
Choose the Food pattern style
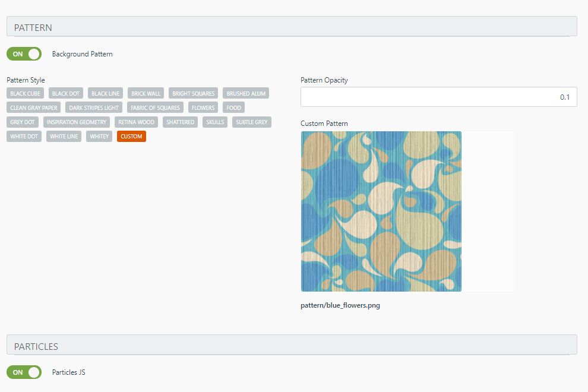(x=233, y=108)
